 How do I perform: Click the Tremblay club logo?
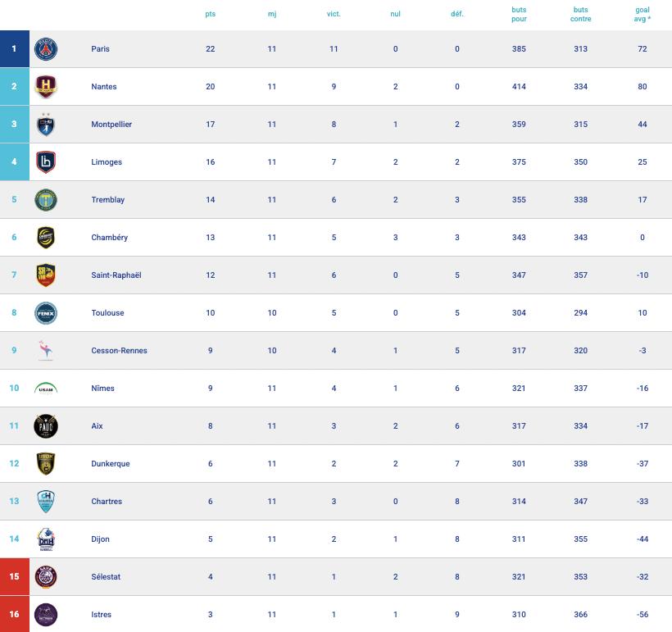point(46,200)
